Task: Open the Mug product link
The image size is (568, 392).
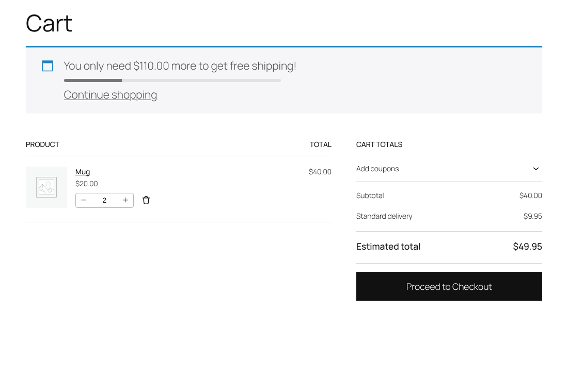Action: click(x=83, y=172)
